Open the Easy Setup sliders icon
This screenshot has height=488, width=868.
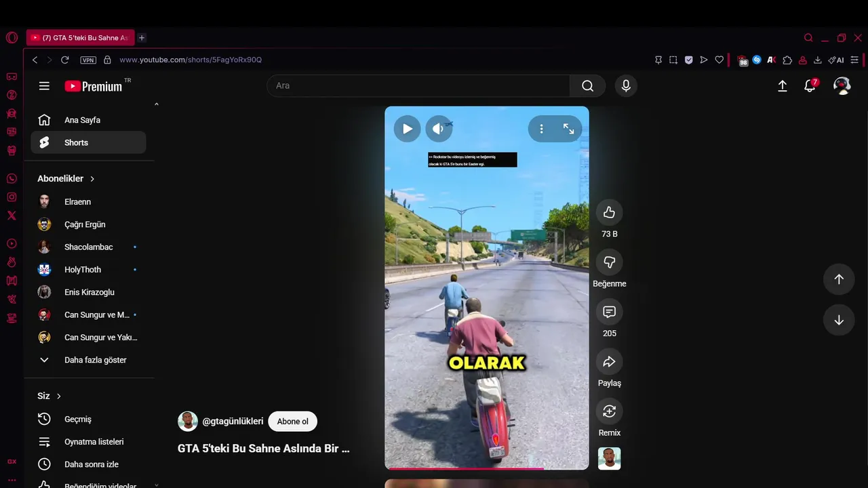pos(854,60)
